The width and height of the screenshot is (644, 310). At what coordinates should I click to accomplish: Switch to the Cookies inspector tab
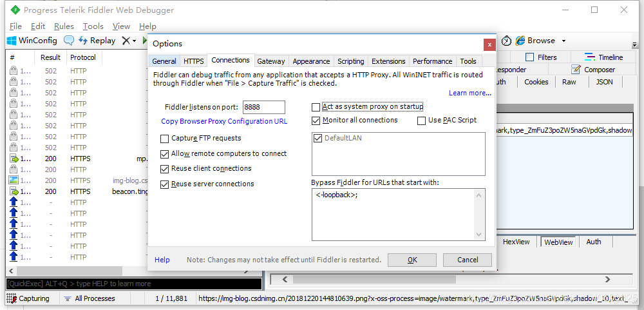click(536, 82)
